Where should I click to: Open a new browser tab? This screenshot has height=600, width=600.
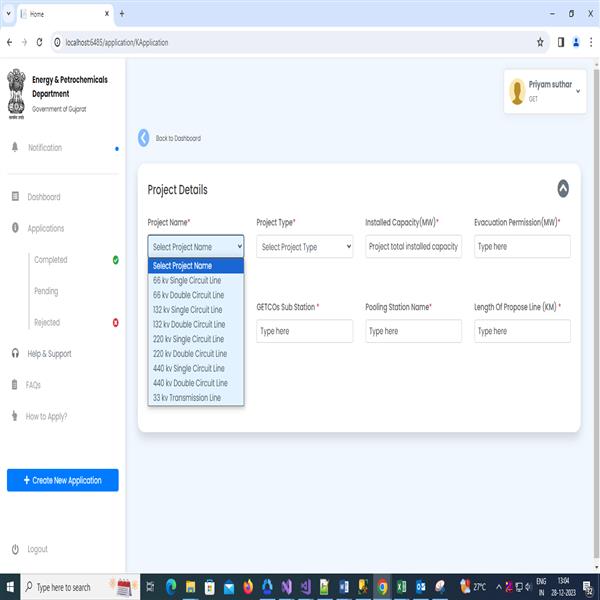pyautogui.click(x=122, y=14)
